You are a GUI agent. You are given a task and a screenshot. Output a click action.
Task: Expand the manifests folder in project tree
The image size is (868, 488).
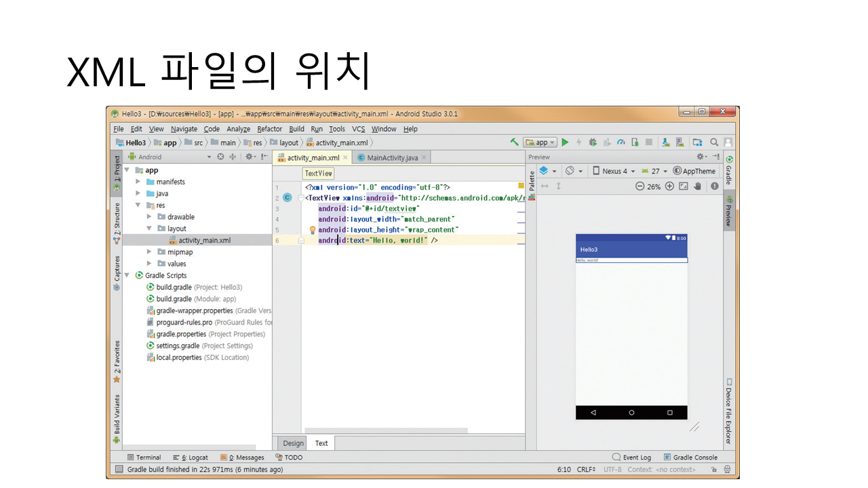[x=138, y=182]
